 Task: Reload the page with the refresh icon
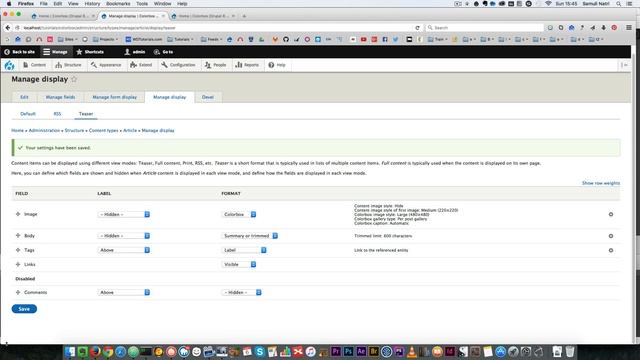(417, 28)
